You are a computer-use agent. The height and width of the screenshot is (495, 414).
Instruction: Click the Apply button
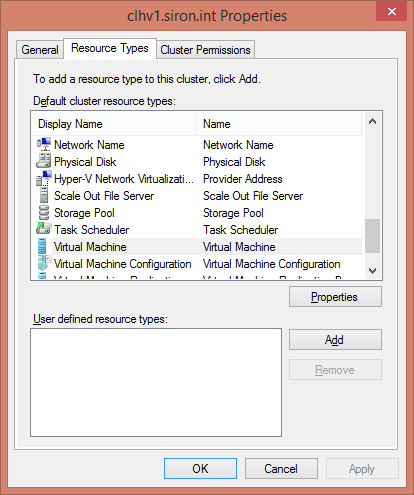click(x=362, y=469)
